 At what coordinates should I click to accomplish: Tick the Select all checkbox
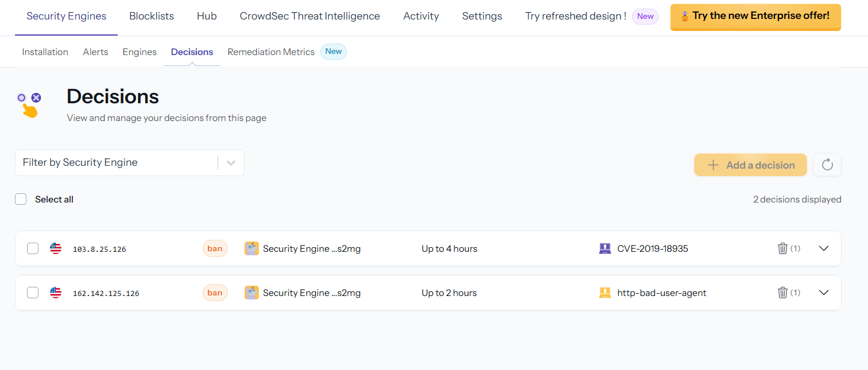21,199
